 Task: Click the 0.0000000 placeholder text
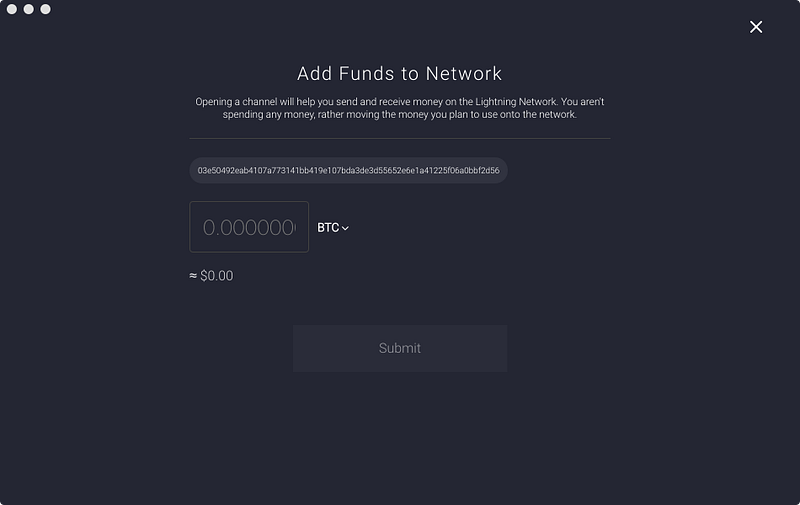point(249,228)
